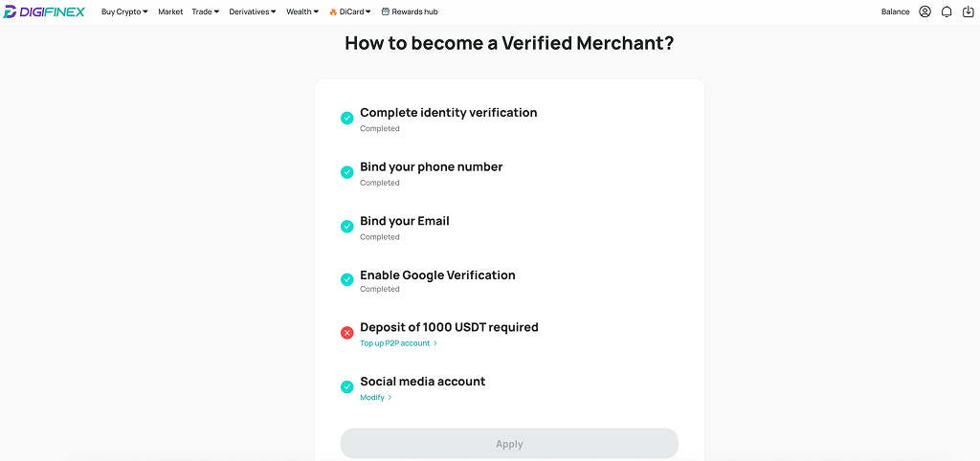
Task: Expand the Buy Crypto dropdown
Action: tap(124, 11)
